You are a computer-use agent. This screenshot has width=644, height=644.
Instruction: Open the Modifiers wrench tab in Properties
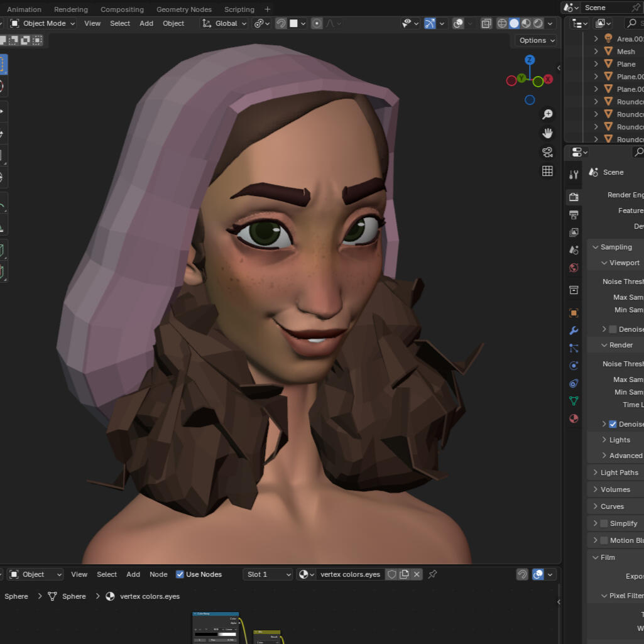tap(574, 330)
